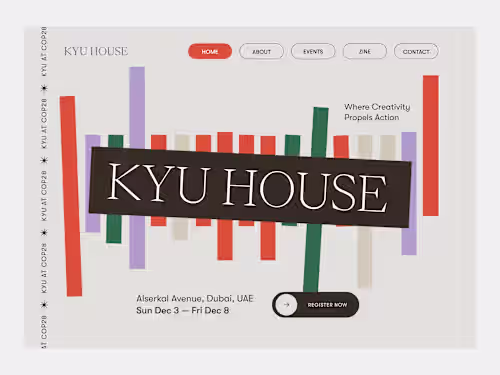Click the Register Now button
The image size is (500, 375).
315,305
